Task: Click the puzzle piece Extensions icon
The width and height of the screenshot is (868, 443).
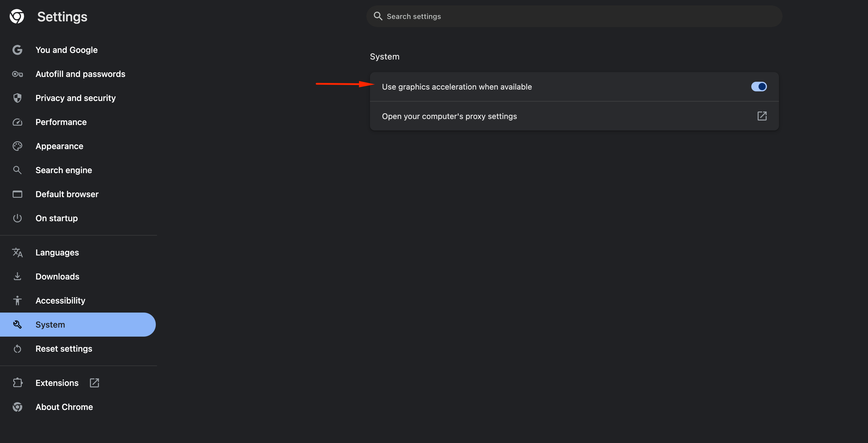Action: 17,383
